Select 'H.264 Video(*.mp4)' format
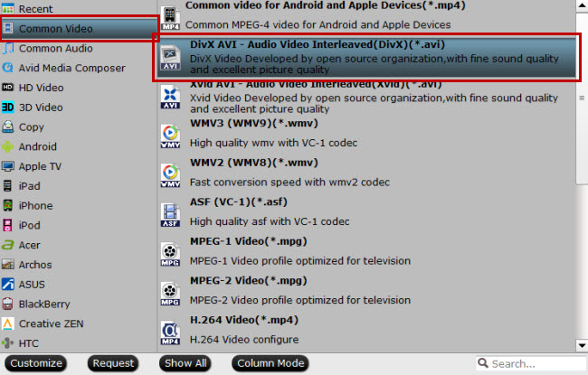The image size is (588, 375). click(244, 320)
